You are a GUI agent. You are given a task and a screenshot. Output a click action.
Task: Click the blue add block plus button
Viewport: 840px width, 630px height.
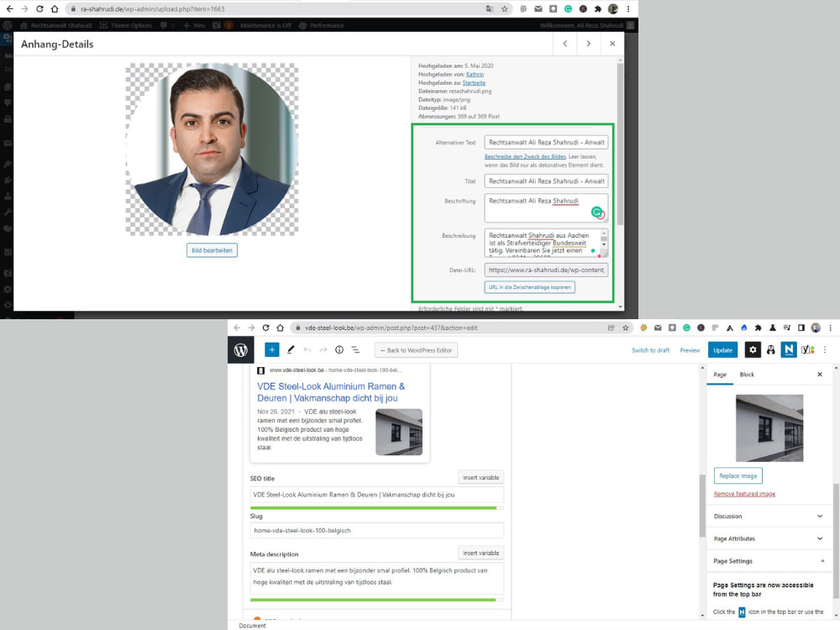[x=272, y=349]
